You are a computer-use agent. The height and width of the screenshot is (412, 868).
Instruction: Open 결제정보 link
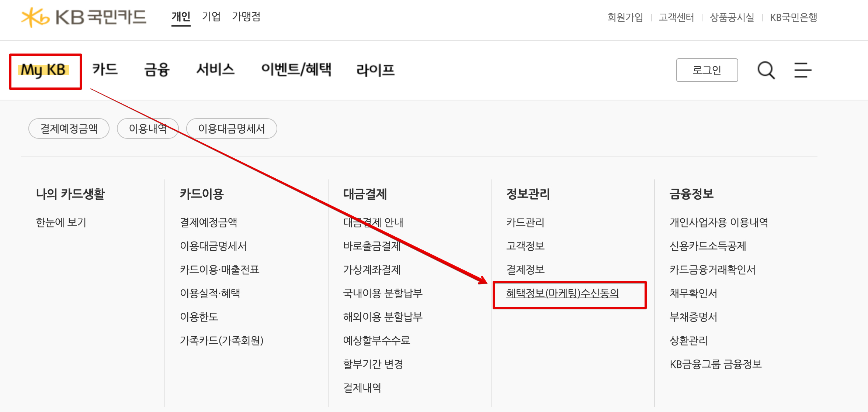(525, 269)
